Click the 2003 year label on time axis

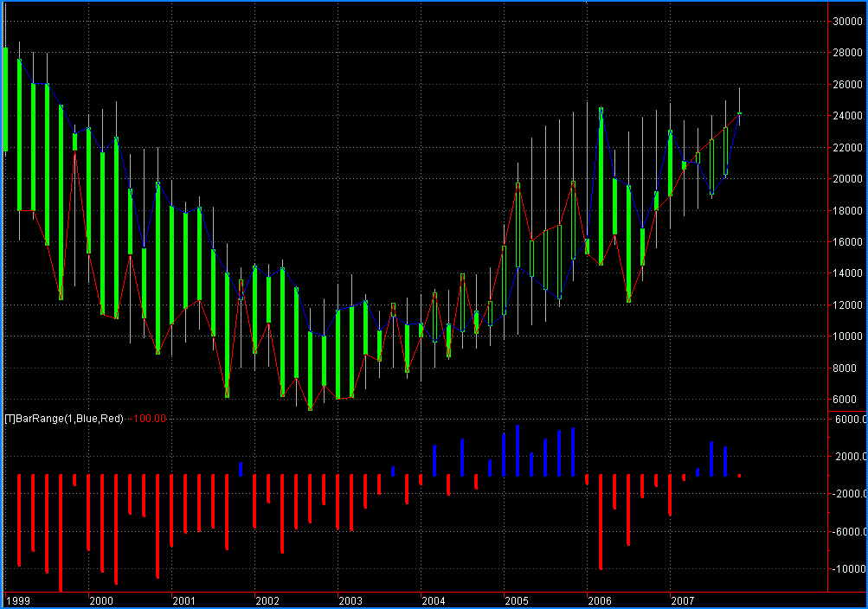[x=350, y=600]
